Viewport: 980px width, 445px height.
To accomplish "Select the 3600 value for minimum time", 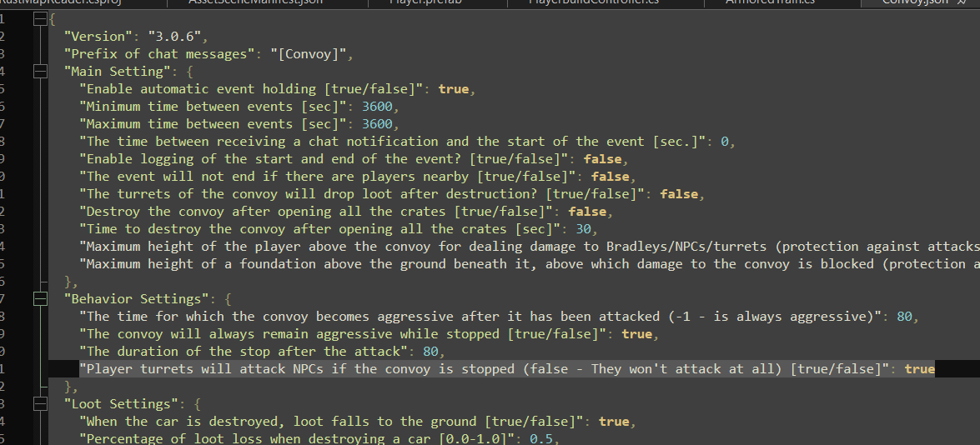I will point(378,107).
